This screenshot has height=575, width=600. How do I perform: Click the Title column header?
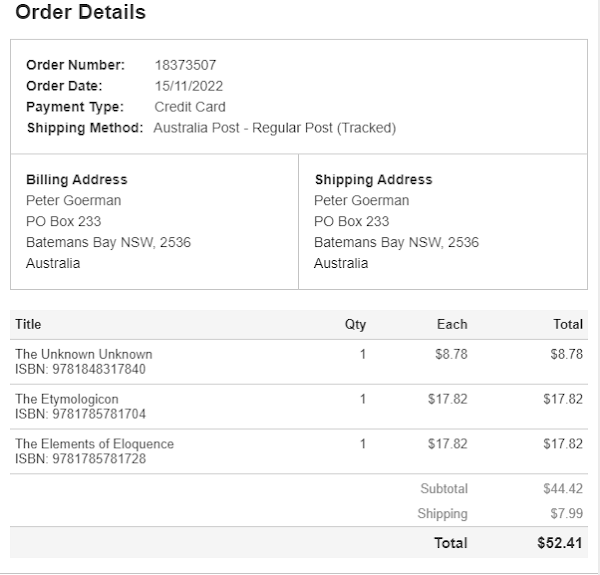tap(28, 324)
